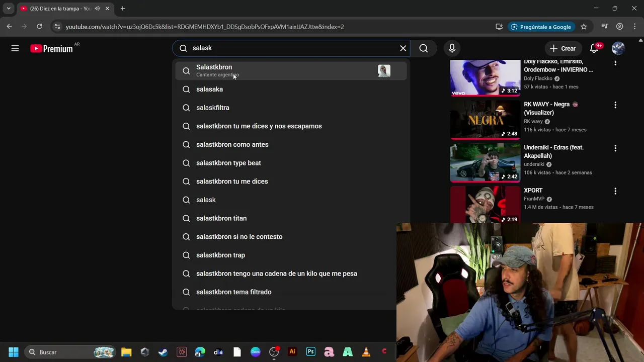This screenshot has width=644, height=362.
Task: Choose the salastkbron titan suggestion
Action: (x=291, y=218)
